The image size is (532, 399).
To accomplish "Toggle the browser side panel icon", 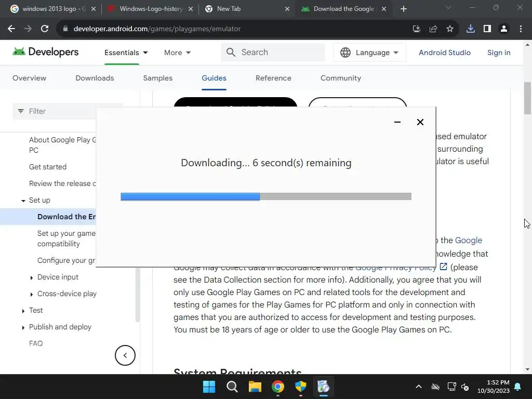I will click(x=487, y=29).
